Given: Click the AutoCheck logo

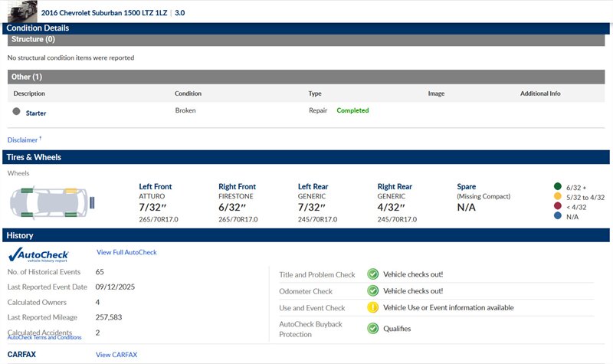Looking at the screenshot, I should [x=38, y=255].
